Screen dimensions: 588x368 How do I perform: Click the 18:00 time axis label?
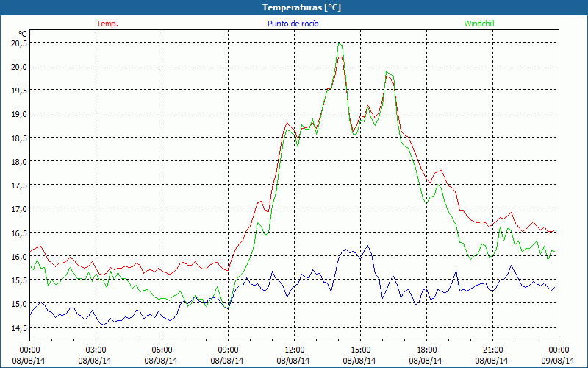(426, 350)
